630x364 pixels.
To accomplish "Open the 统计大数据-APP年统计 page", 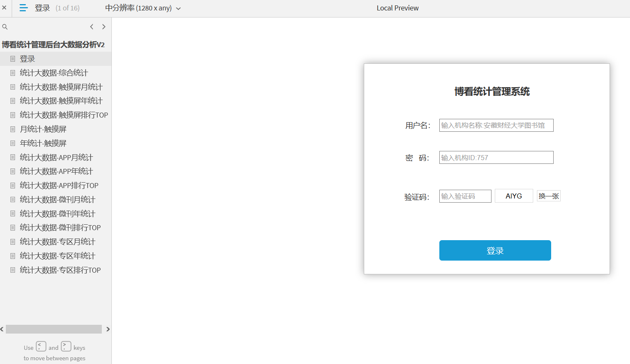I will click(x=55, y=171).
